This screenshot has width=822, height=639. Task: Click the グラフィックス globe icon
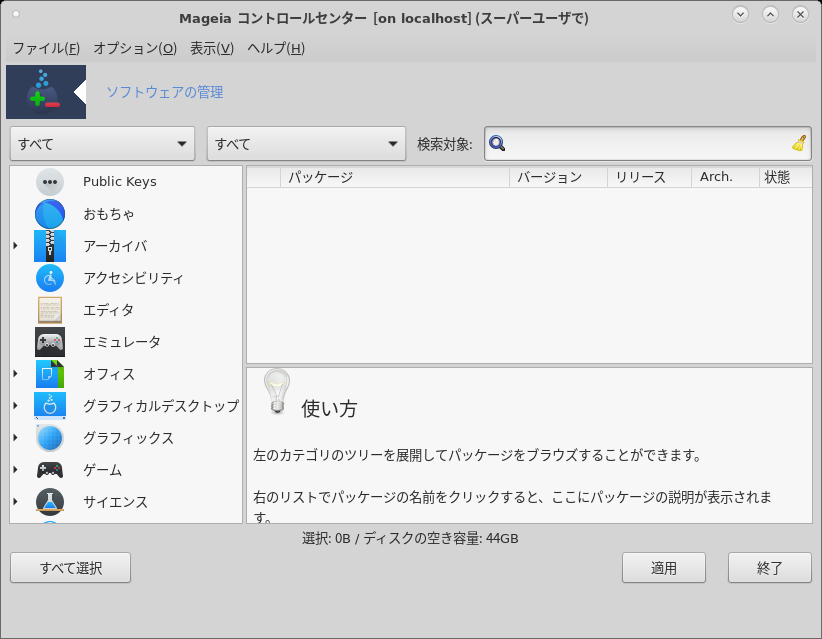50,438
